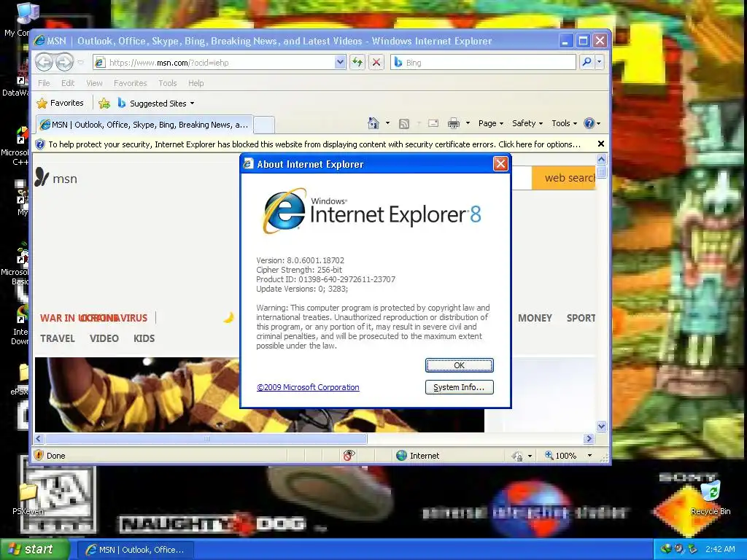The height and width of the screenshot is (560, 747).
Task: Open the recent pages dropdown arrow
Action: coord(80,62)
